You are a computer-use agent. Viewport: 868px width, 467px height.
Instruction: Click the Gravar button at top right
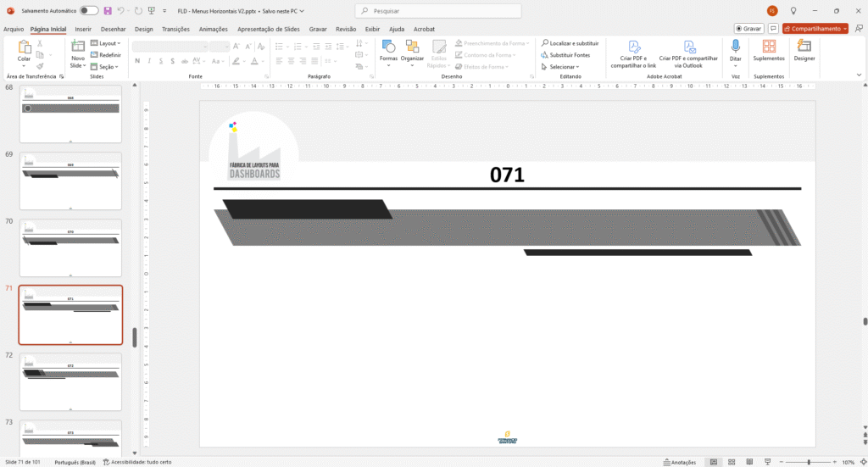point(748,28)
